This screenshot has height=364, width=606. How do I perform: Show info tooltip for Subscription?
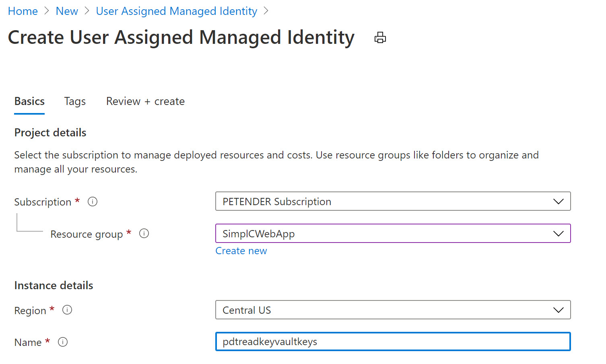[x=93, y=202]
